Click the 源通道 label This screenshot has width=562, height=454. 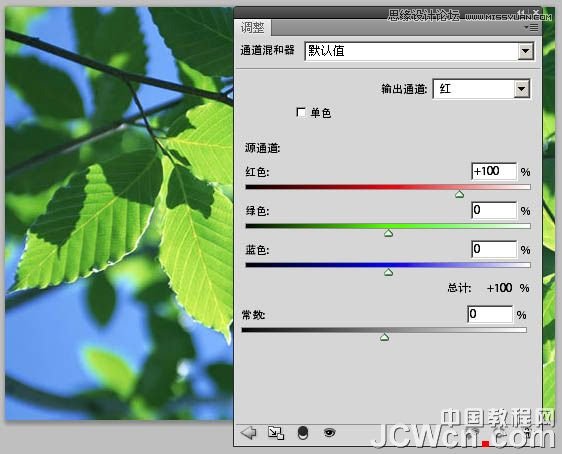[262, 148]
